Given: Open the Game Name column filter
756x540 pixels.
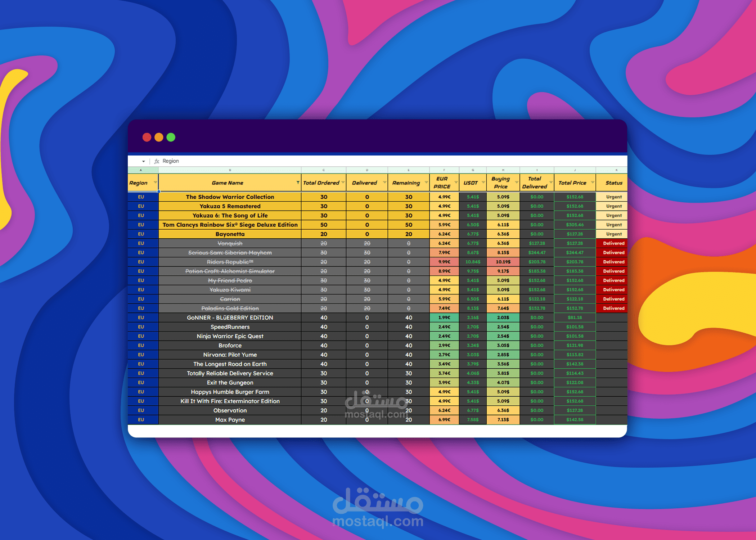Looking at the screenshot, I should (298, 183).
